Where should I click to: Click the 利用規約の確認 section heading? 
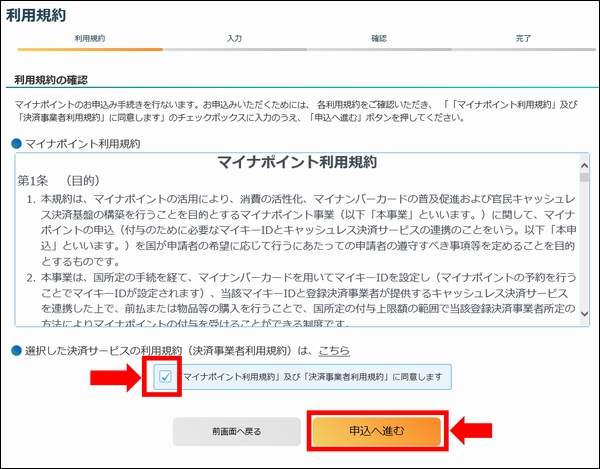click(51, 80)
